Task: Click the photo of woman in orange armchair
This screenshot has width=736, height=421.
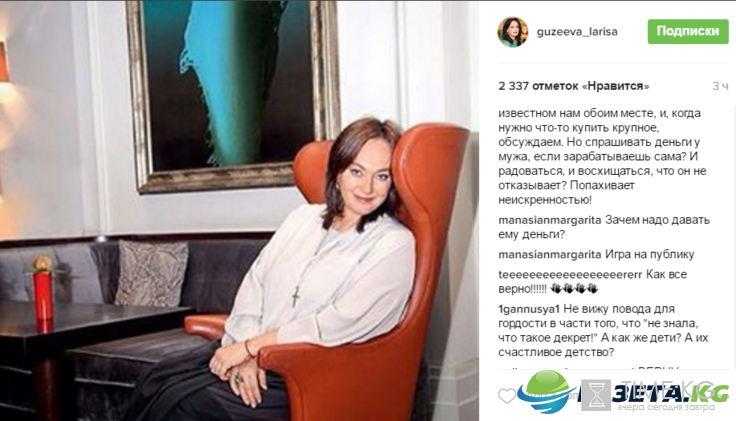Action: (x=239, y=210)
